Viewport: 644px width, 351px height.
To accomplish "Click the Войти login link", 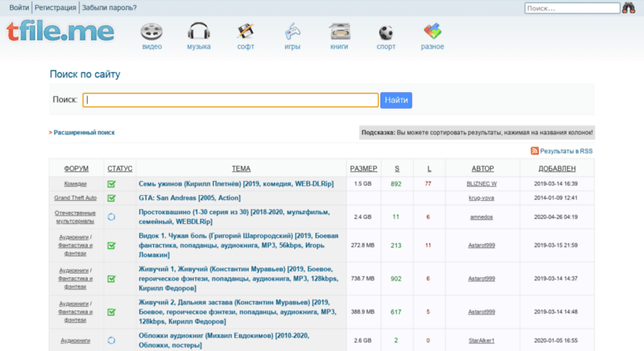I will click(19, 7).
